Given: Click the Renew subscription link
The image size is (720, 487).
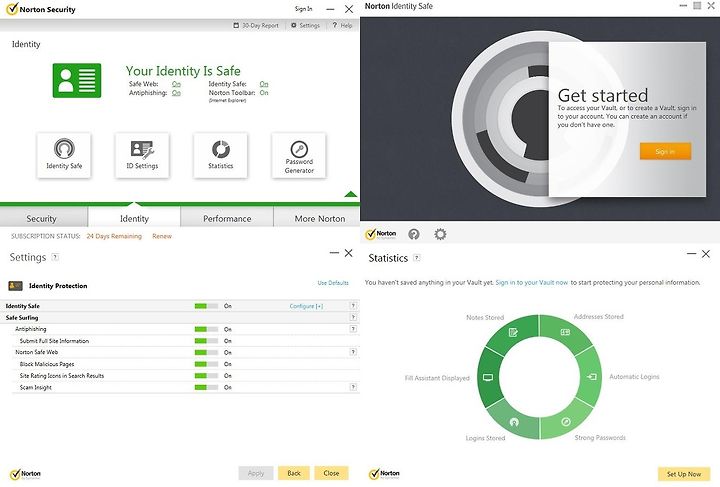Looking at the screenshot, I should coord(162,236).
